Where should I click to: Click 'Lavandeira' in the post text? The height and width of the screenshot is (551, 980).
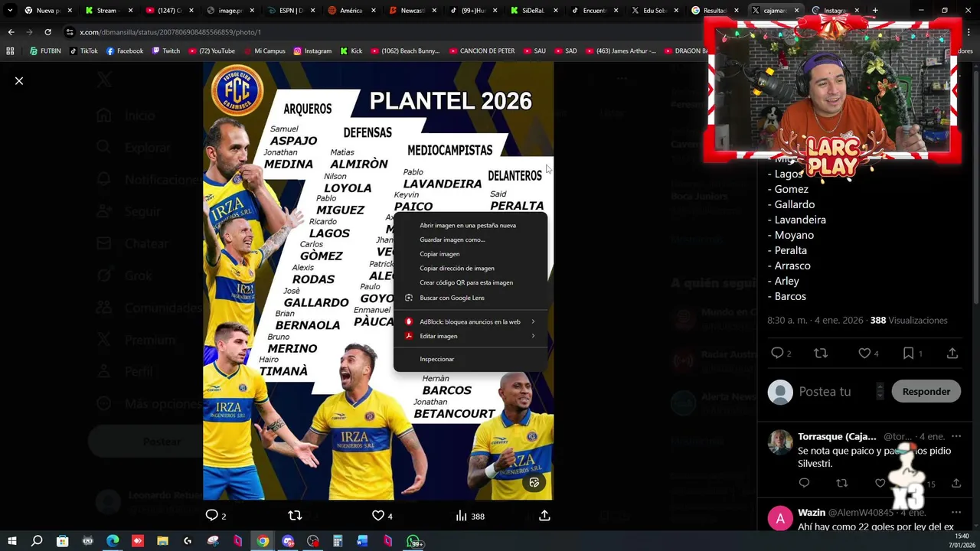coord(800,220)
